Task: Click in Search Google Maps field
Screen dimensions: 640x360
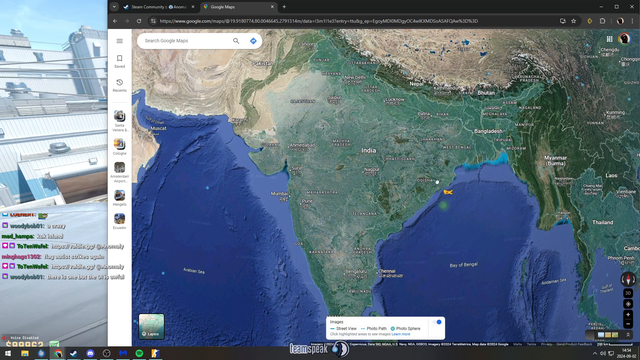Action: [186, 41]
